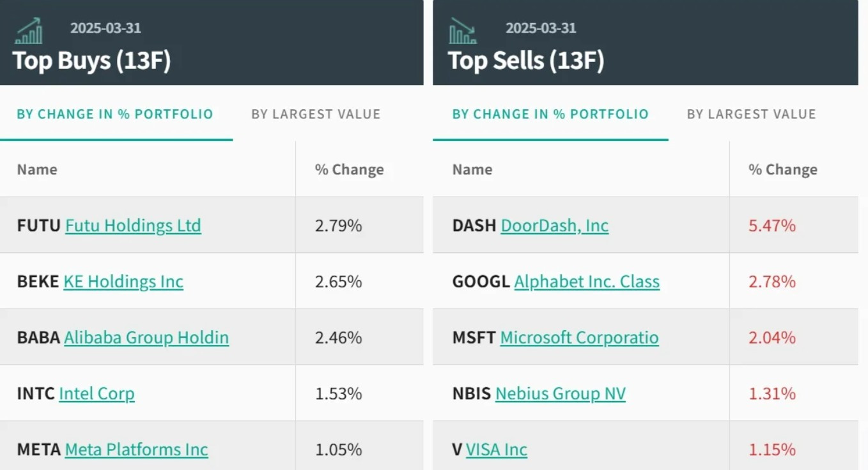Select Top Sells 'By Change in % Portfolio' tab
The image size is (868, 470).
(x=550, y=114)
